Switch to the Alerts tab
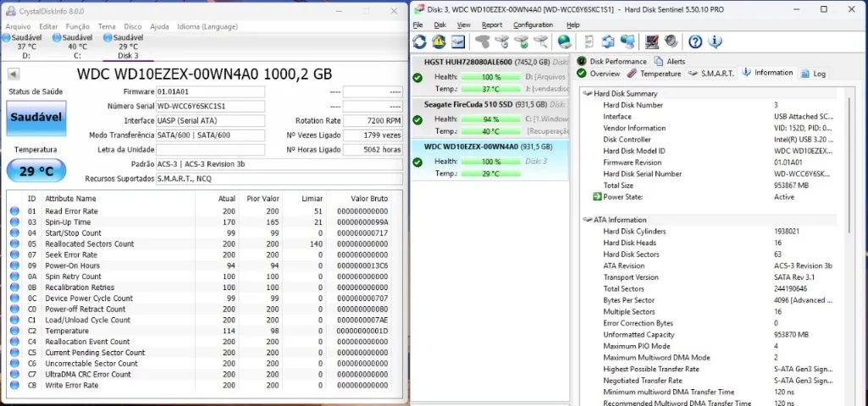This screenshot has height=406, width=868. pos(670,62)
